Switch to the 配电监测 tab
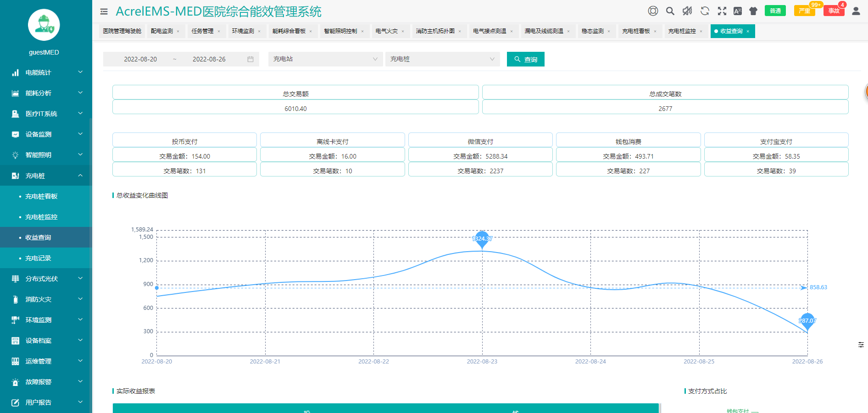Image resolution: width=868 pixels, height=413 pixels. click(x=163, y=31)
